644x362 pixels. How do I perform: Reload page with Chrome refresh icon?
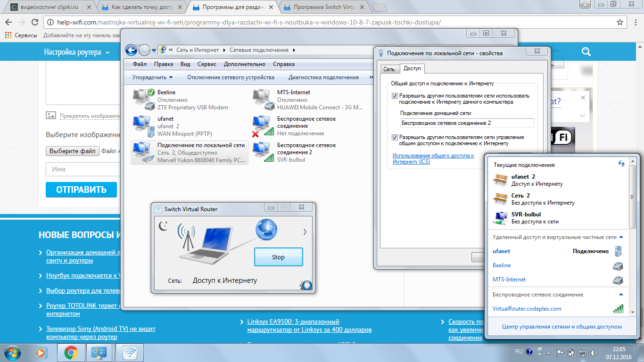click(x=34, y=22)
